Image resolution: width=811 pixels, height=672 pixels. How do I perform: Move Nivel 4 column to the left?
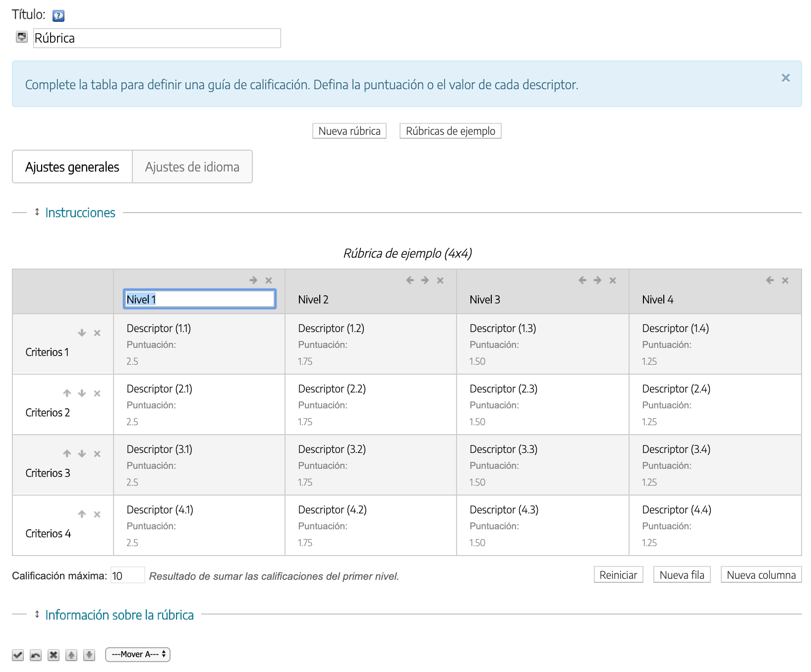(x=769, y=280)
